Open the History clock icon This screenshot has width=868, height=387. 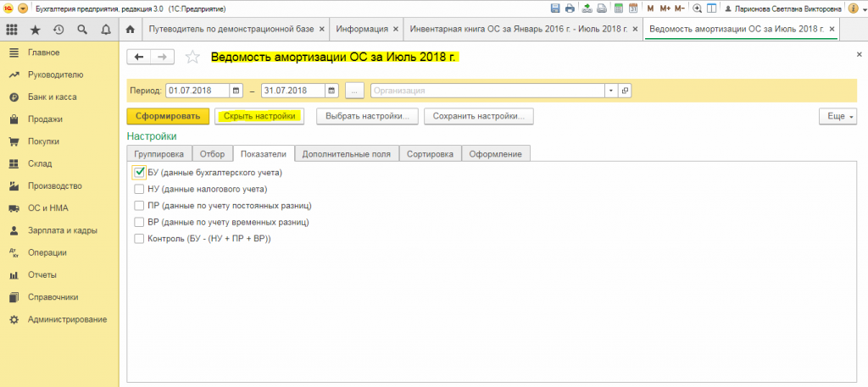pos(58,30)
